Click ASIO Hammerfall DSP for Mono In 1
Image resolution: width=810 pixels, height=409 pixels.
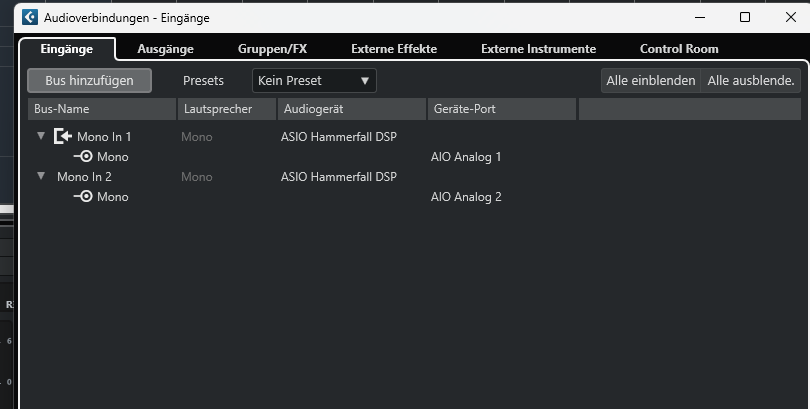(339, 137)
